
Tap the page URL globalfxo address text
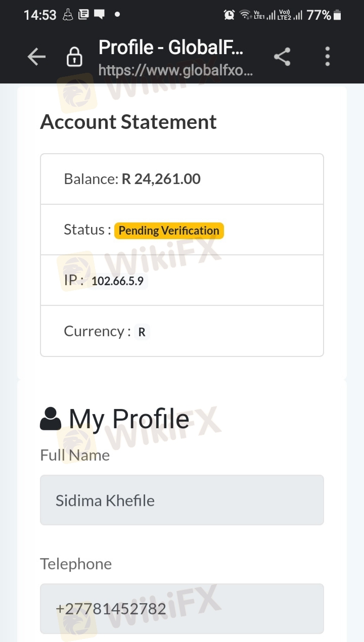[175, 70]
